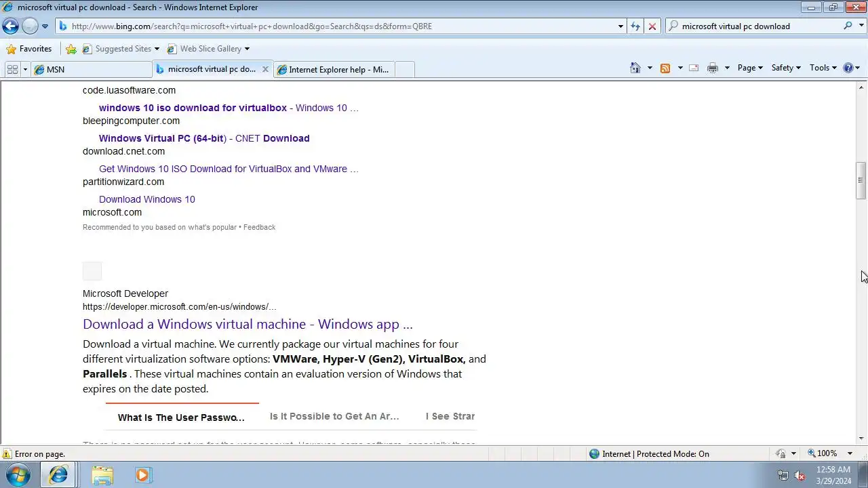Open 'Get Windows 10 ISO Download for VirtualBox' link

229,169
